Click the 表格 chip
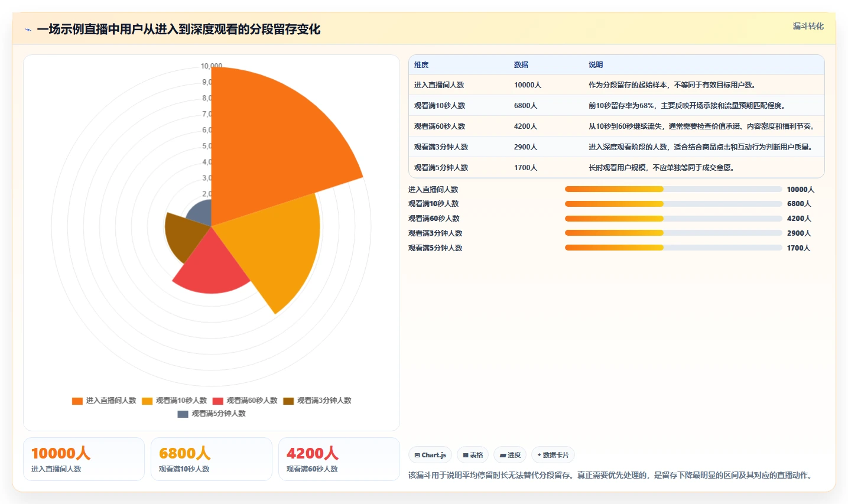This screenshot has height=504, width=848. tap(473, 455)
